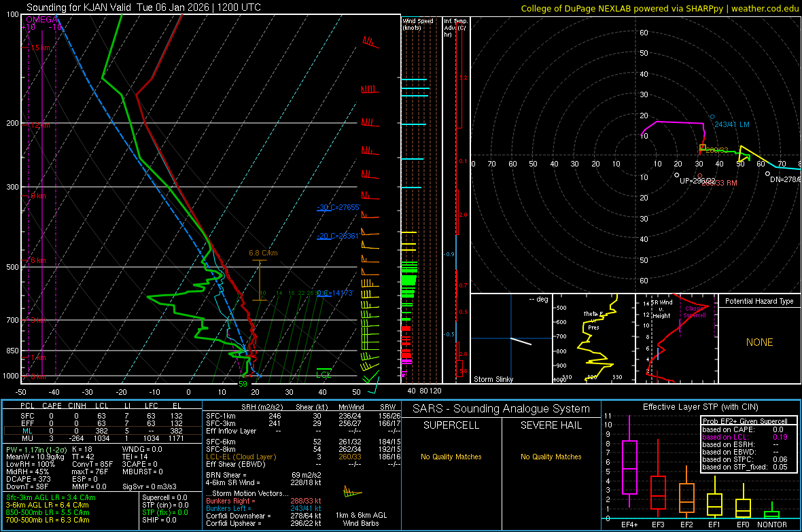Viewport: 802px width, 532px height.
Task: Click the OMEGA label on the skew-T
Action: coord(41,20)
